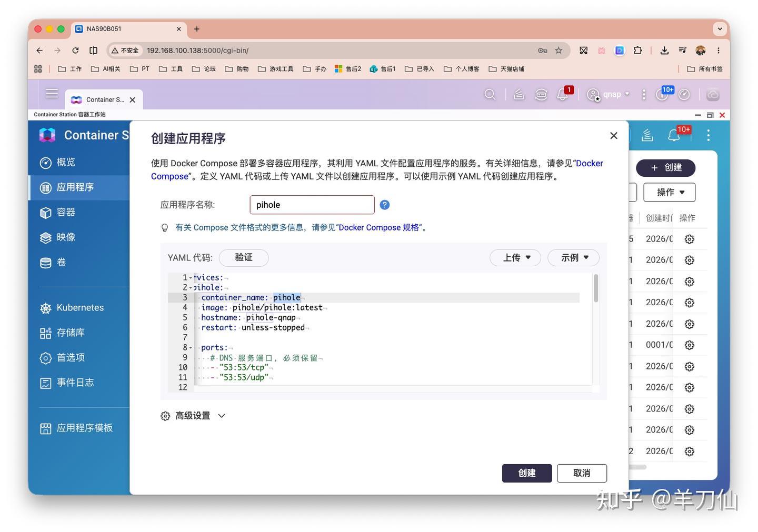Open the QNAP dashboard gauge icon
The width and height of the screenshot is (758, 532).
click(684, 95)
